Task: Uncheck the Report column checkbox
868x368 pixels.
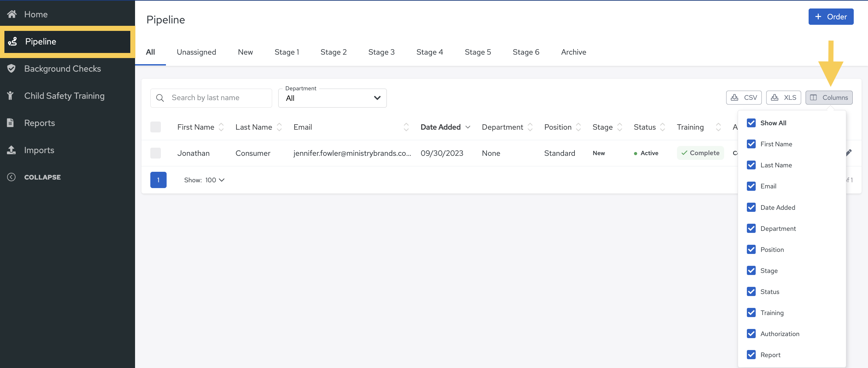Action: click(751, 354)
